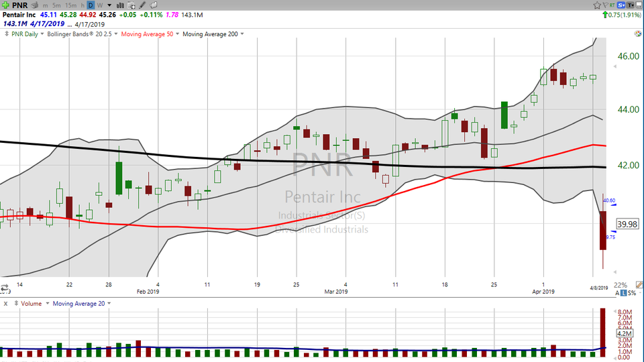Click the +0.11% percent change value
This screenshot has width=644, height=362.
[x=151, y=15]
